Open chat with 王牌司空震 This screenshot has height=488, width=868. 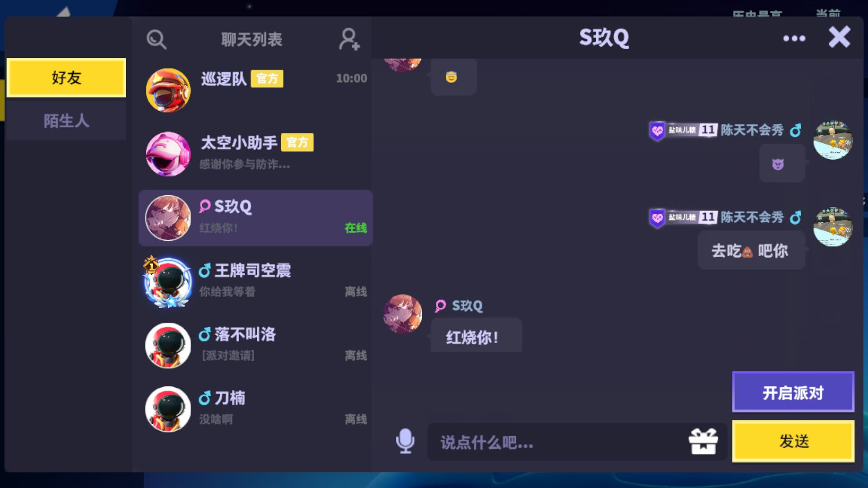tap(255, 282)
